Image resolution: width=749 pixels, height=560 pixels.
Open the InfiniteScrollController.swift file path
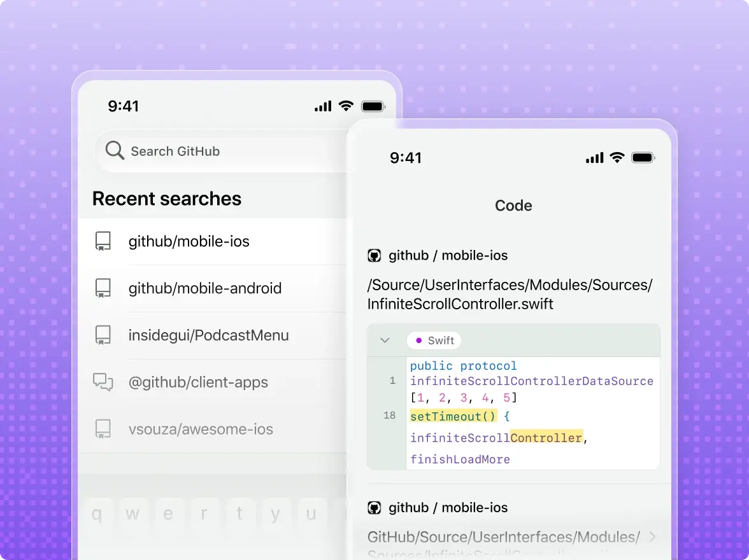click(x=510, y=294)
